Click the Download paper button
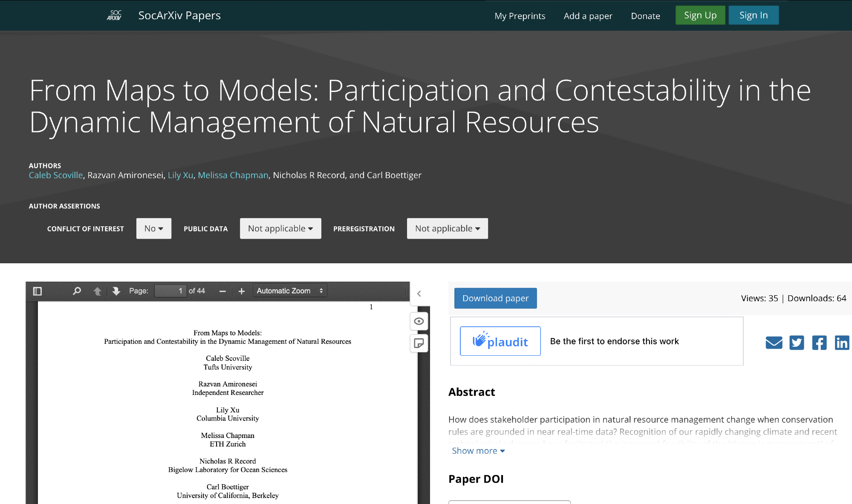 [495, 298]
